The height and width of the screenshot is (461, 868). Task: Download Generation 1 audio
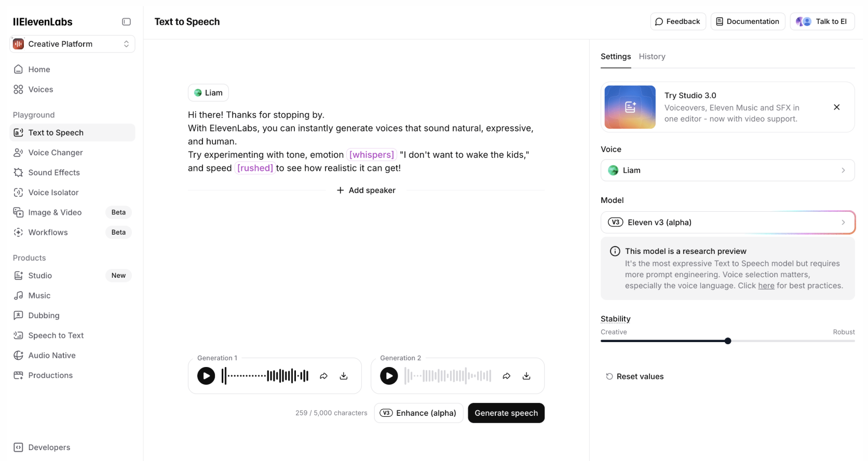(344, 376)
